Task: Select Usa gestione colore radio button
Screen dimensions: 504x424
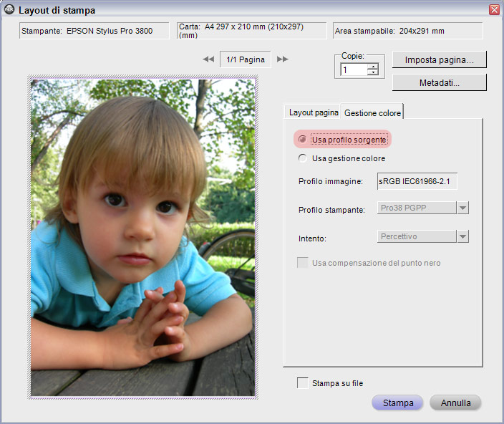Action: tap(302, 158)
